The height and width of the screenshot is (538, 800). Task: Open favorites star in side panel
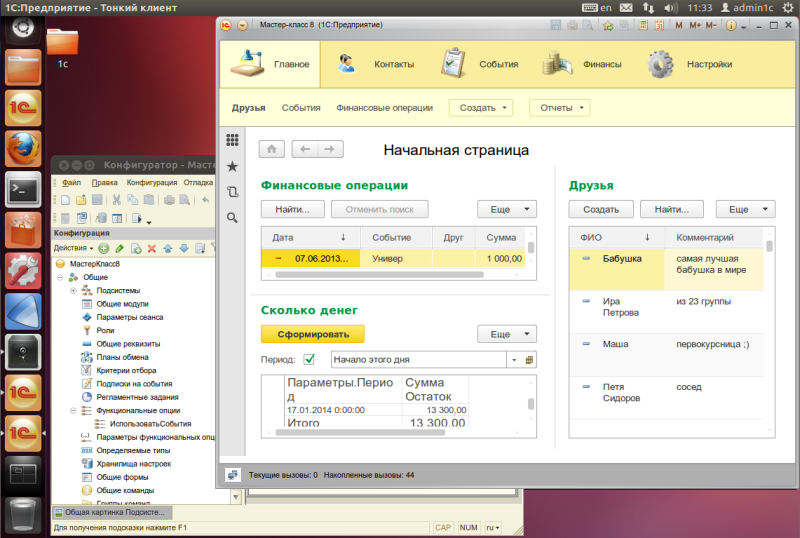[232, 166]
